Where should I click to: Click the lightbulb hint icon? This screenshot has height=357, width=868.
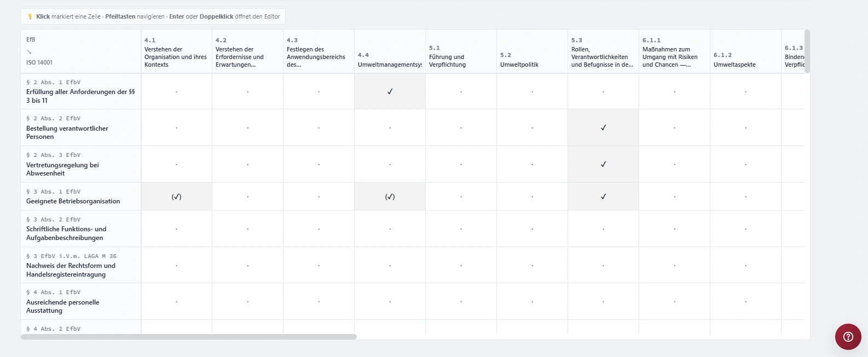click(30, 16)
